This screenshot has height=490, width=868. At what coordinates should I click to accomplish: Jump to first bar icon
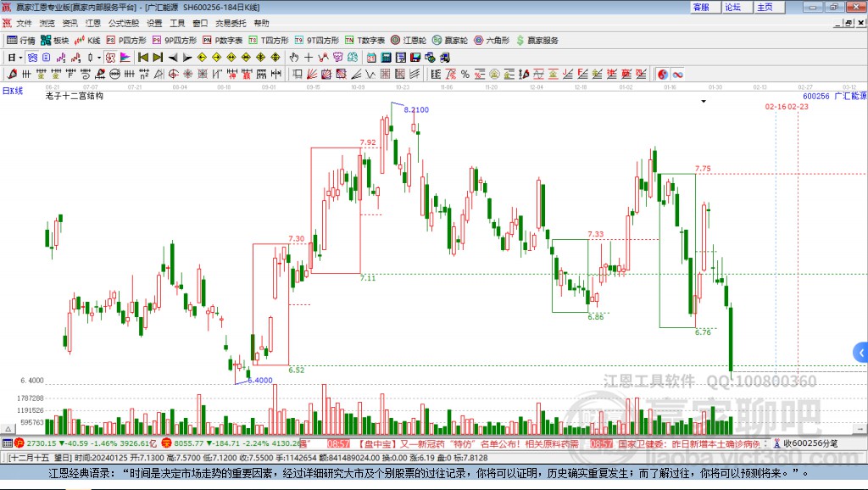[x=142, y=58]
